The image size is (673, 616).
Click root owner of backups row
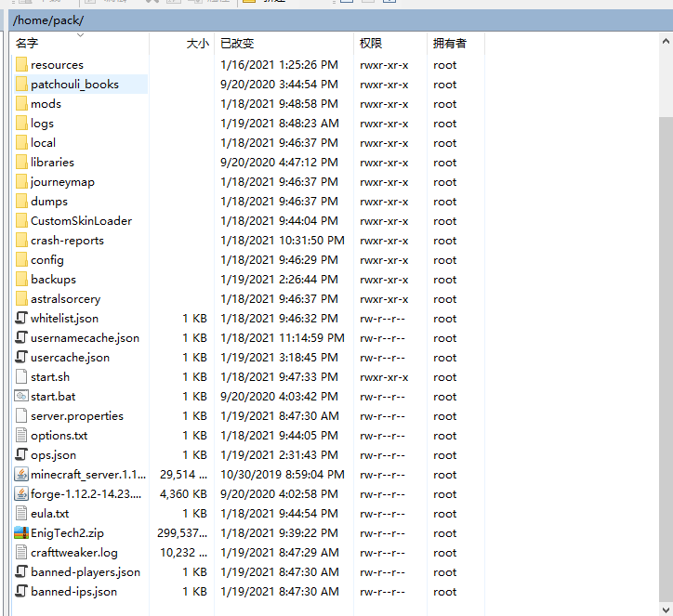tap(444, 280)
